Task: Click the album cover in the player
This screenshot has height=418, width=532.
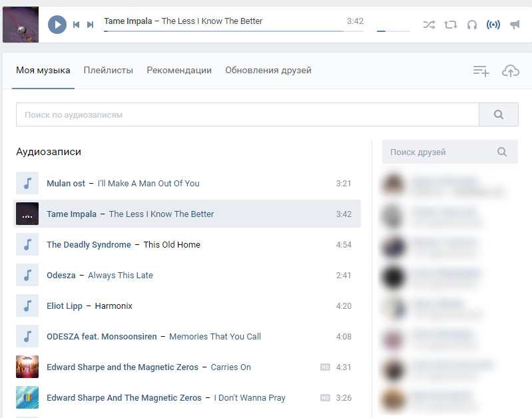Action: (21, 25)
